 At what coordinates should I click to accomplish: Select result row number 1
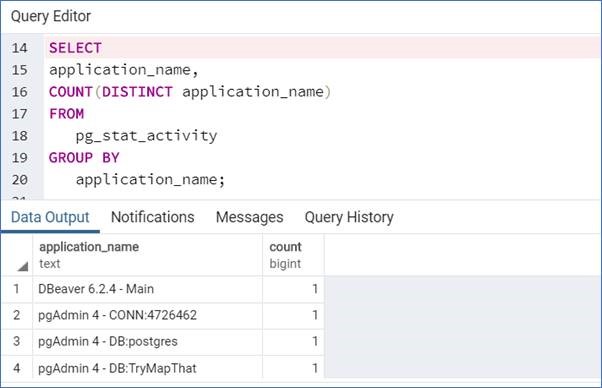pos(17,289)
